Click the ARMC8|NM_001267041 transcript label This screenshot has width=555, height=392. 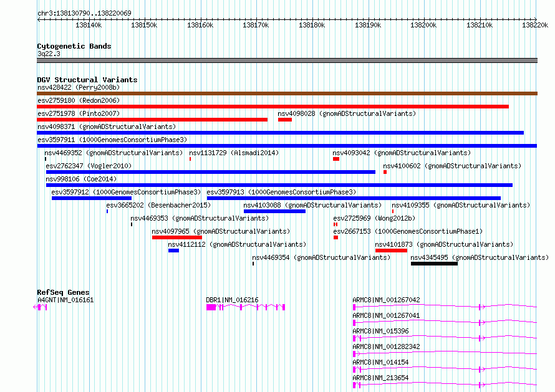click(386, 315)
